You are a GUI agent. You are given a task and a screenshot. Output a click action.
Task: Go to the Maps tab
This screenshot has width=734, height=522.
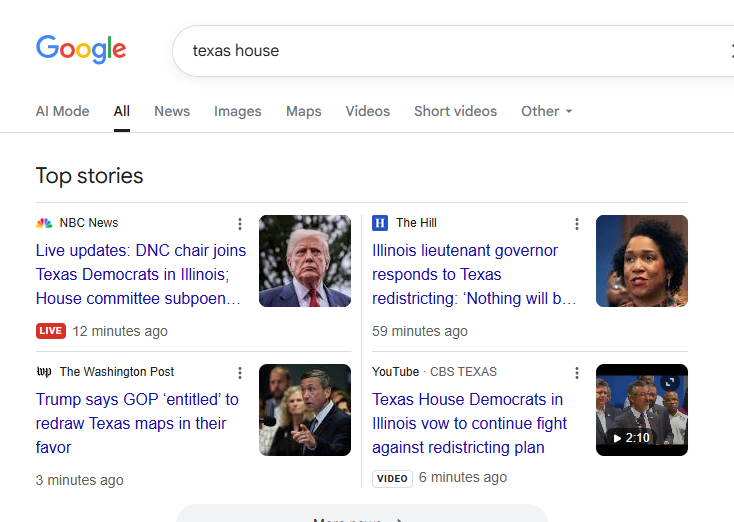(303, 111)
